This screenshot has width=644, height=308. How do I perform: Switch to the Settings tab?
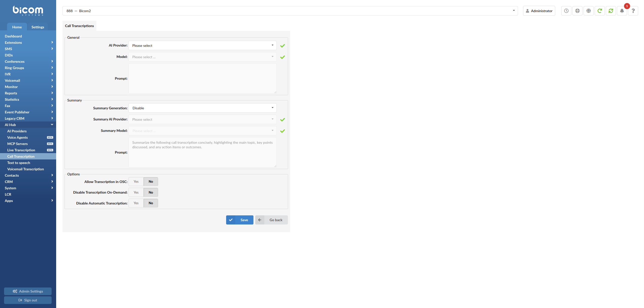click(x=38, y=27)
